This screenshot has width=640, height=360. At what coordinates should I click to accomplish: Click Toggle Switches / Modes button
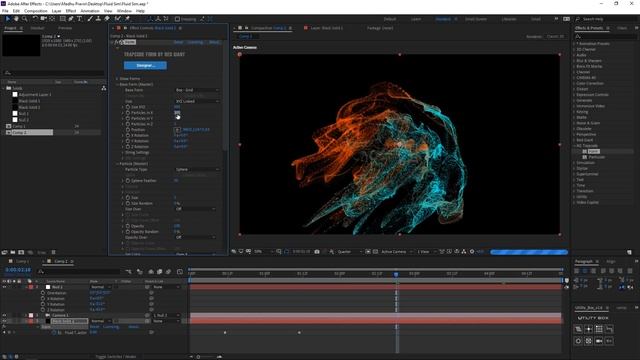pos(116,357)
